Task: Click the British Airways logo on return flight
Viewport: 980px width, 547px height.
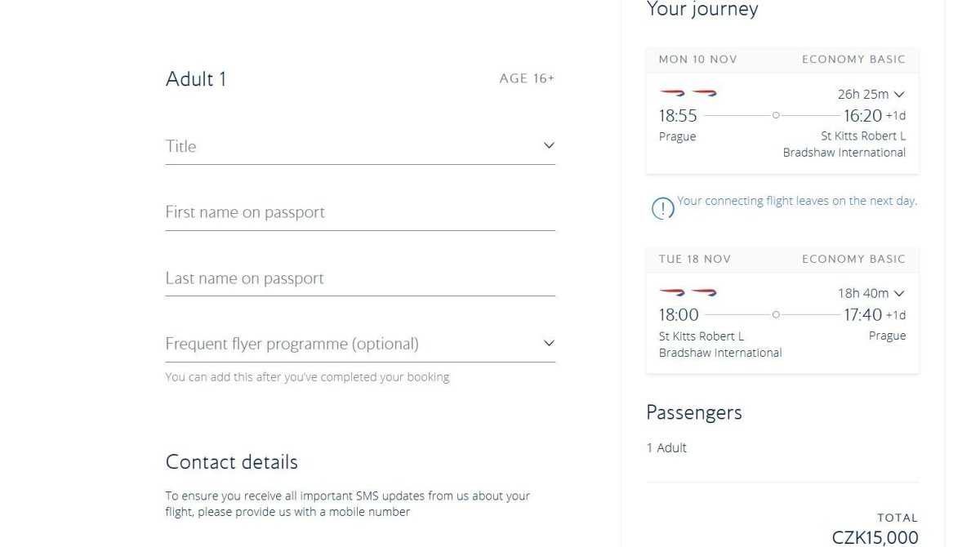Action: [x=688, y=292]
